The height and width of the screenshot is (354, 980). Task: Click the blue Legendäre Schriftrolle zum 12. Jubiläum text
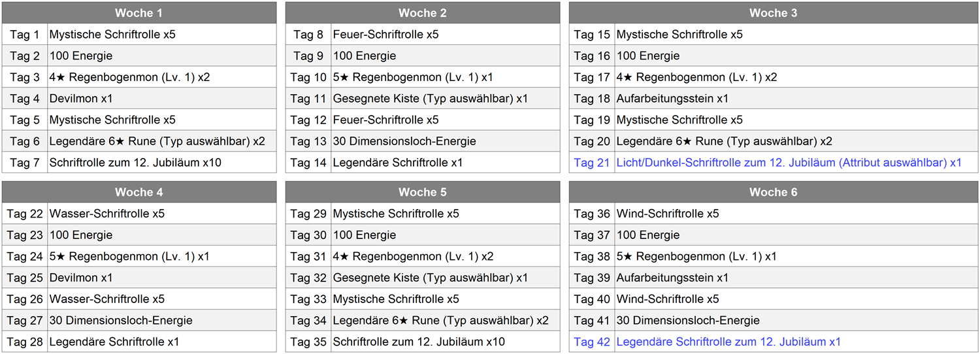[x=728, y=342]
